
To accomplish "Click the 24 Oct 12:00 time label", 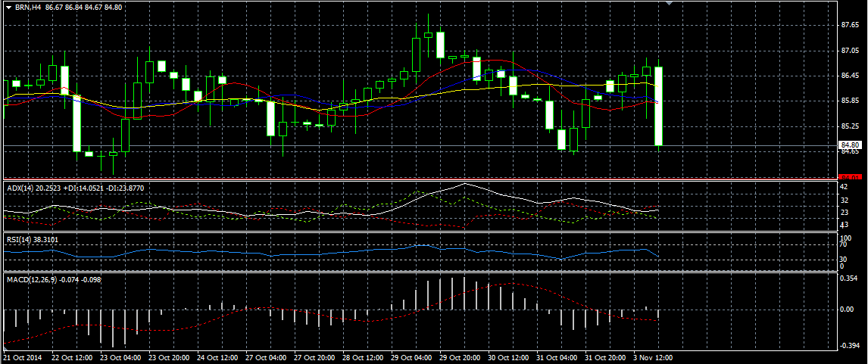I will (218, 357).
